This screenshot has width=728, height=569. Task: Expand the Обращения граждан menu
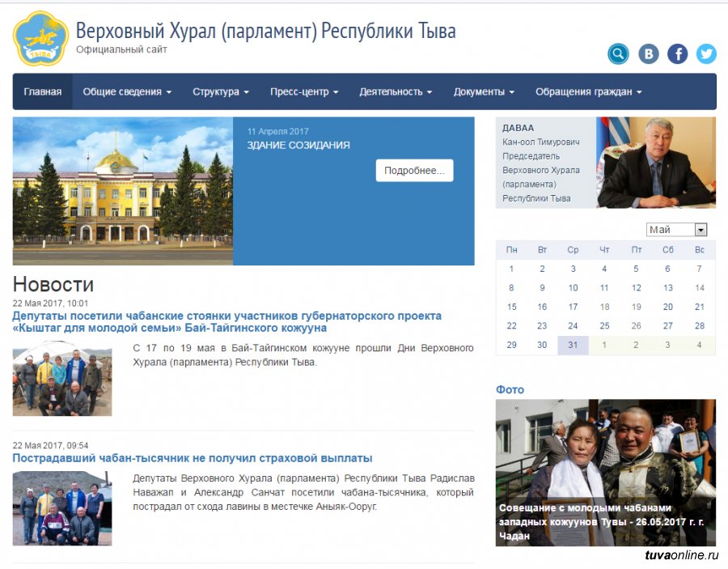pyautogui.click(x=588, y=91)
